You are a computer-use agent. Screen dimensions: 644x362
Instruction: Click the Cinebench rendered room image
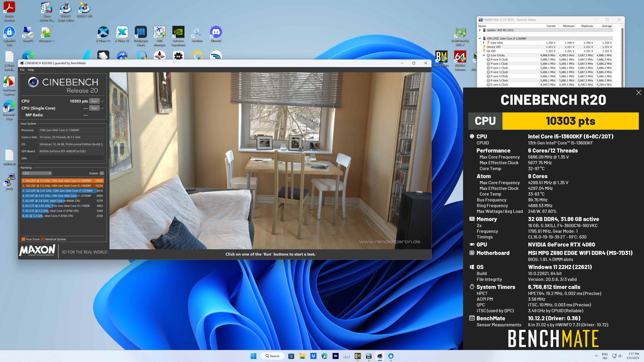pyautogui.click(x=270, y=161)
